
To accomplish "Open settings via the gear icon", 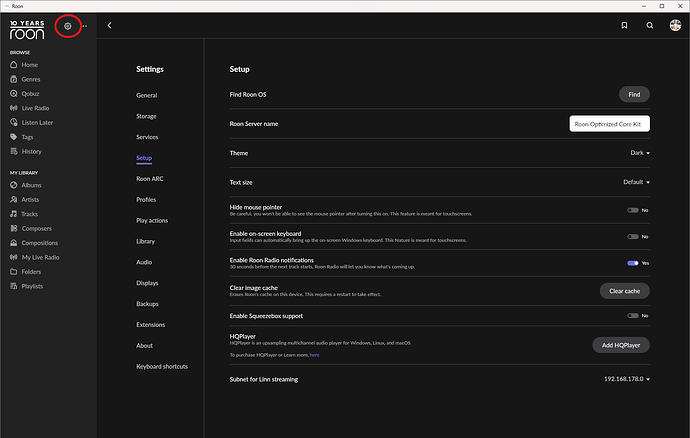I will tap(68, 26).
